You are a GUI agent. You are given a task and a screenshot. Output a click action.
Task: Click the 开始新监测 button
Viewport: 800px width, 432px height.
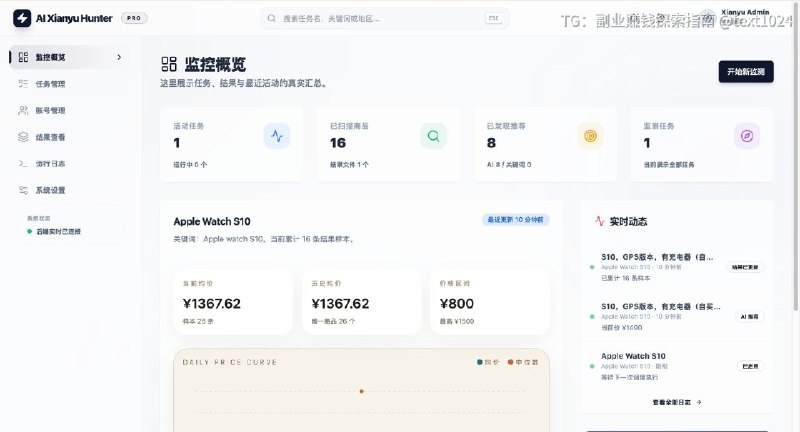[746, 71]
